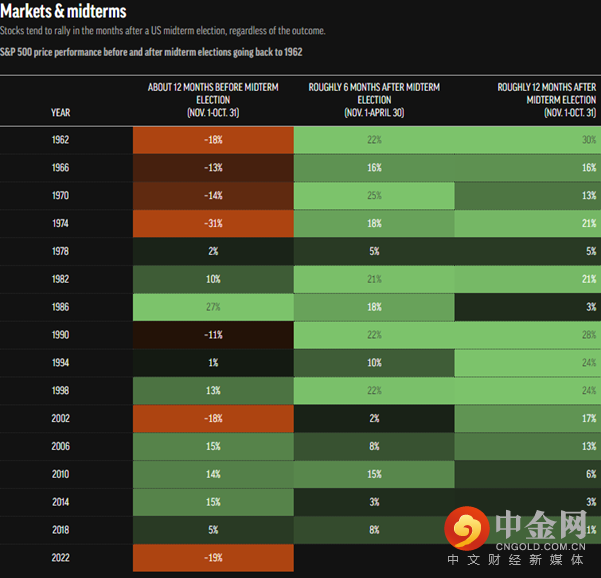Click the 1% cell in the 1994 row
Image resolution: width=601 pixels, height=578 pixels.
[213, 363]
